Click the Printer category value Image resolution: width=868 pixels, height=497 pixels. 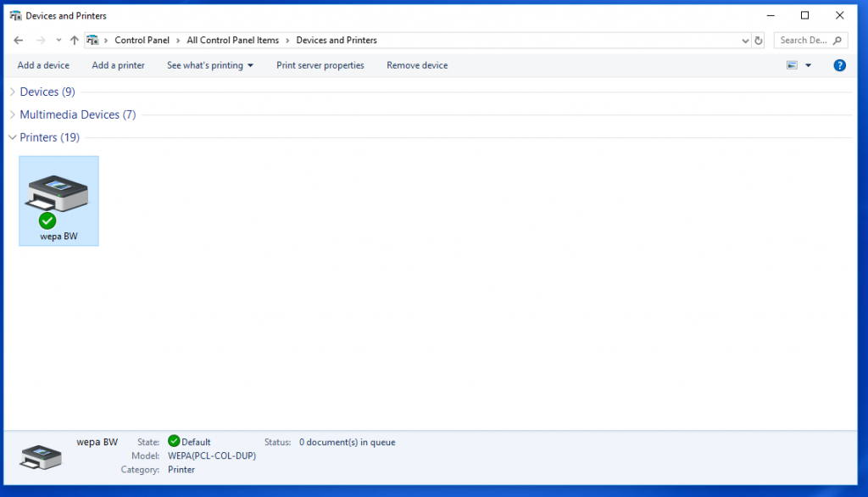181,469
